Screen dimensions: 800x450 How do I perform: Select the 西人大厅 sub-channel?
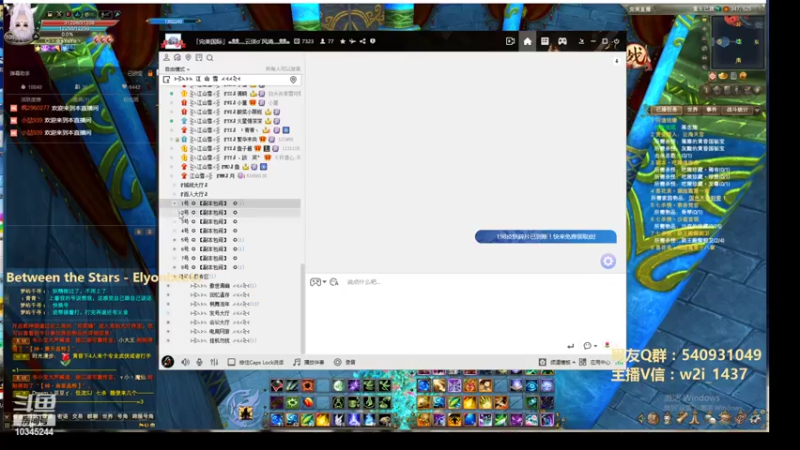click(194, 194)
